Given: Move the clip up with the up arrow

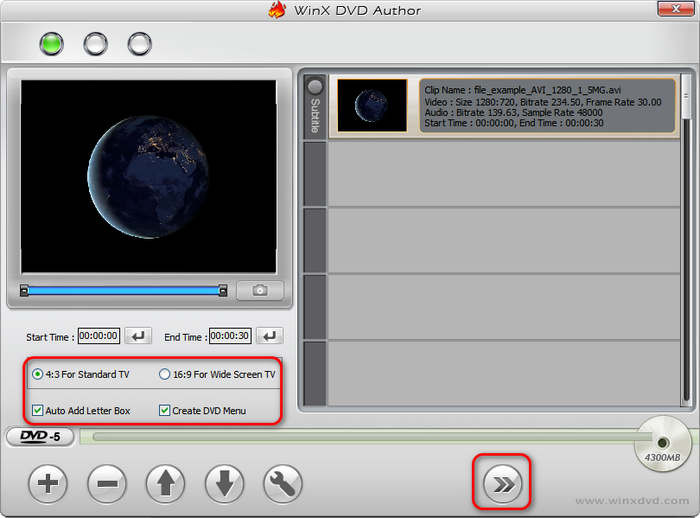Looking at the screenshot, I should pos(165,485).
